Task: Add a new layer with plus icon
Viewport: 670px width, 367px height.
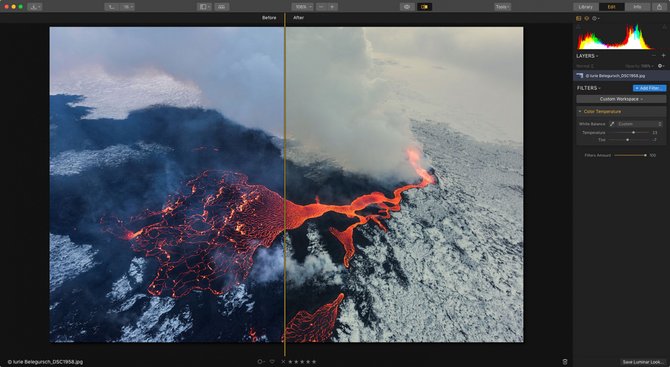Action: (663, 56)
